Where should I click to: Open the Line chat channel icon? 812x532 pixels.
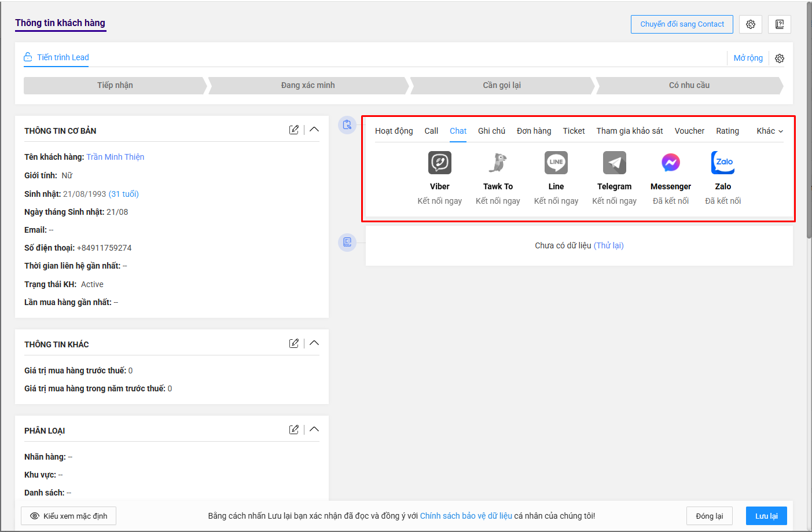pyautogui.click(x=556, y=163)
